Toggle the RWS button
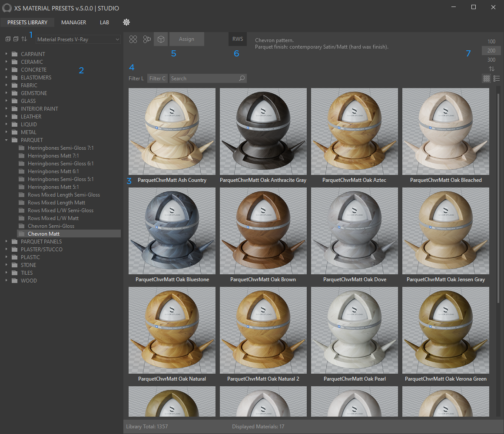 pos(238,39)
